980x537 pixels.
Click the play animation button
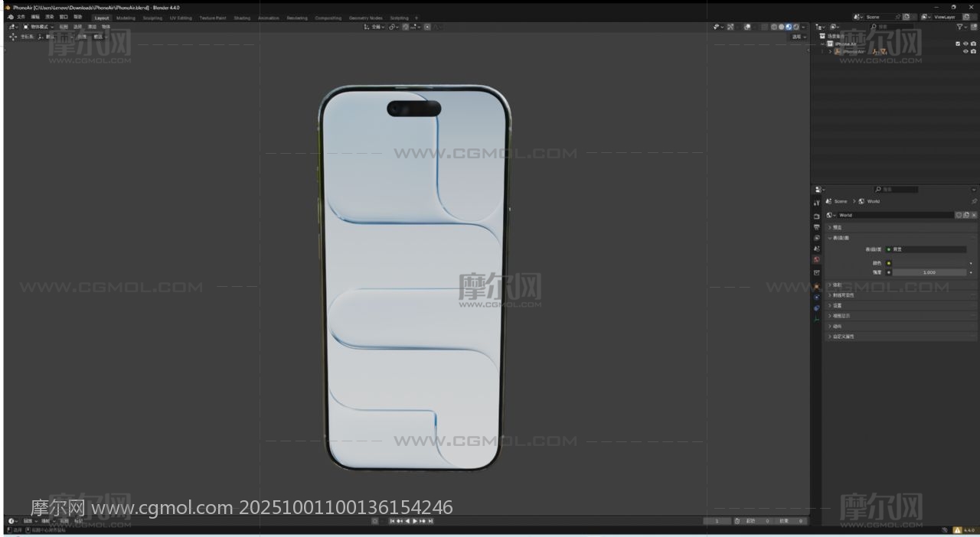(415, 521)
